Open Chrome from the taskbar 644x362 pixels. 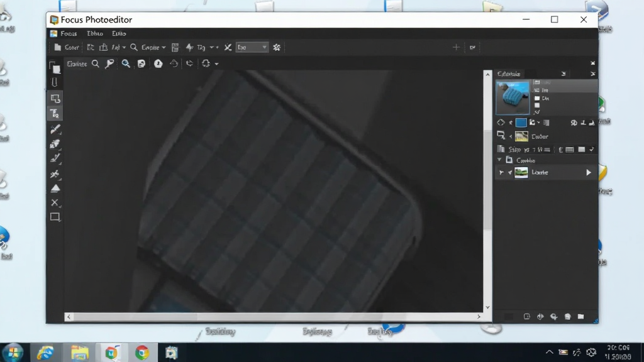coord(142,353)
